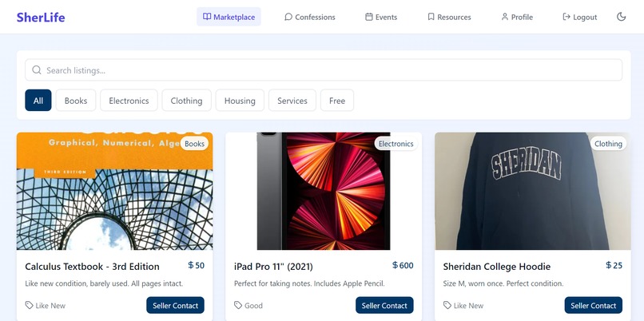Open the Resources section
This screenshot has width=644, height=321.
449,17
